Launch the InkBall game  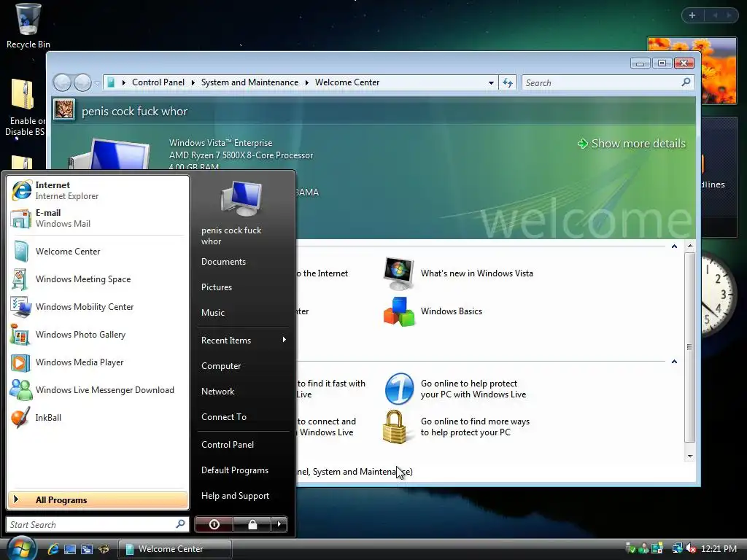tap(97, 418)
